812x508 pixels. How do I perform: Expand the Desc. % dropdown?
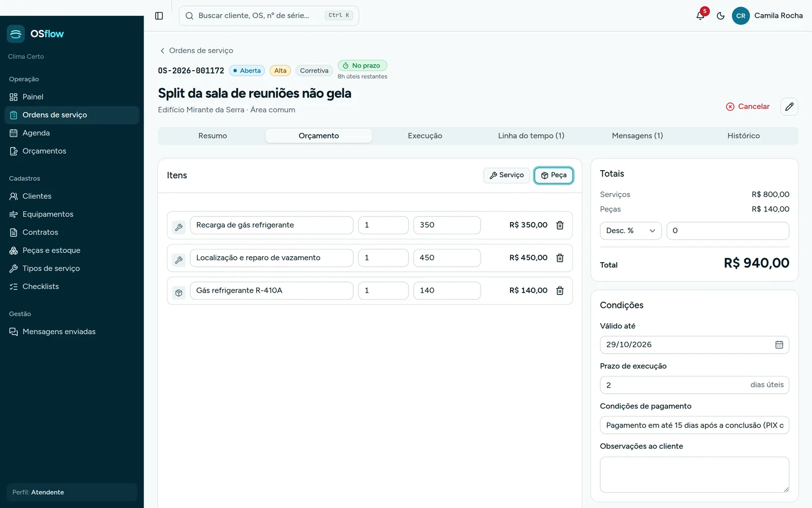[x=631, y=231]
